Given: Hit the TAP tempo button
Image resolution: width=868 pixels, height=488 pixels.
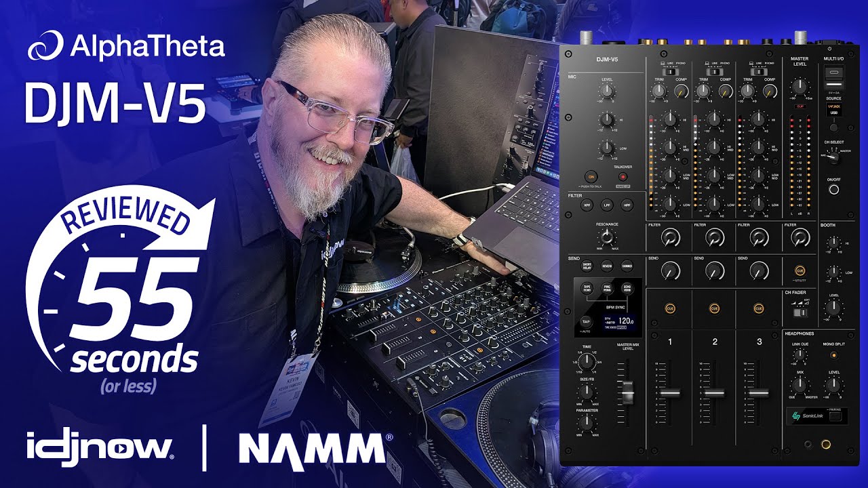Looking at the screenshot, I should [x=587, y=321].
